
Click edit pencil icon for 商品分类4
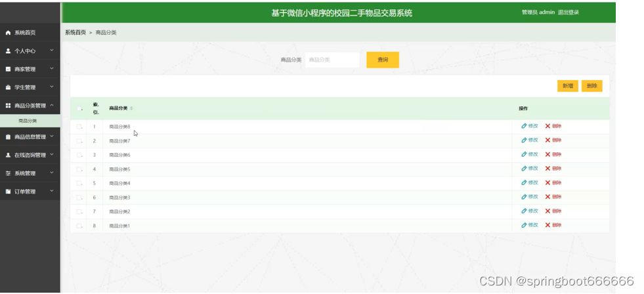click(x=524, y=182)
